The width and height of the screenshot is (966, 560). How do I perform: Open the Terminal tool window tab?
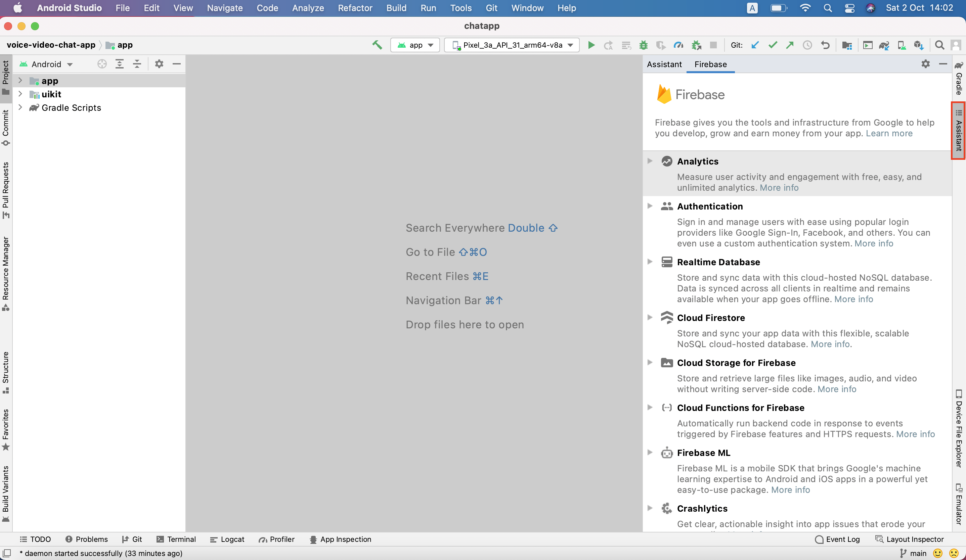click(176, 539)
